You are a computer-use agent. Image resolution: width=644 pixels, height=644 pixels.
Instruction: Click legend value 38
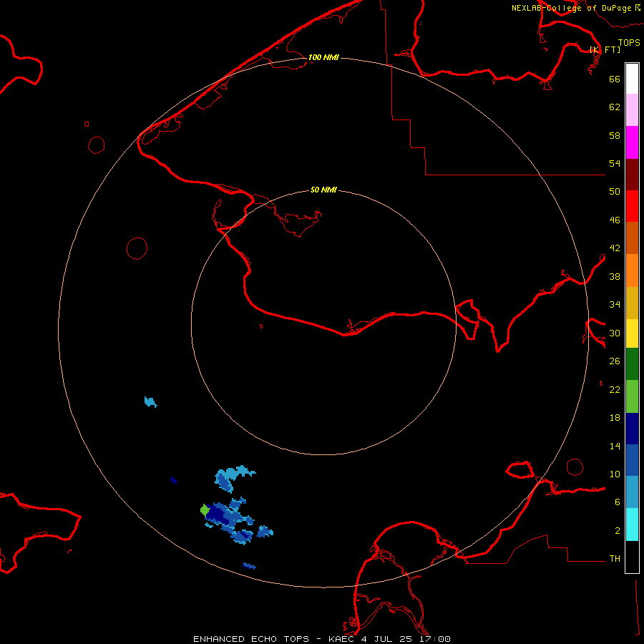(615, 276)
